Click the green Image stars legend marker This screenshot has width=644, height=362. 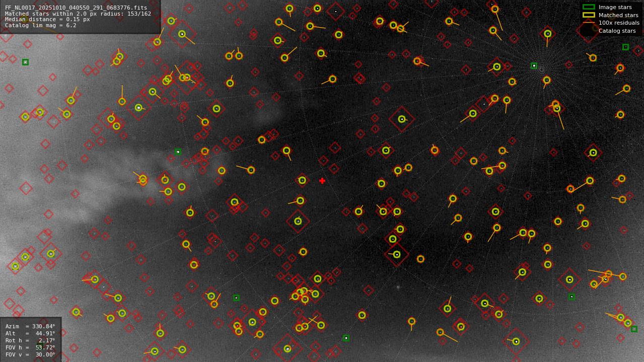[589, 7]
